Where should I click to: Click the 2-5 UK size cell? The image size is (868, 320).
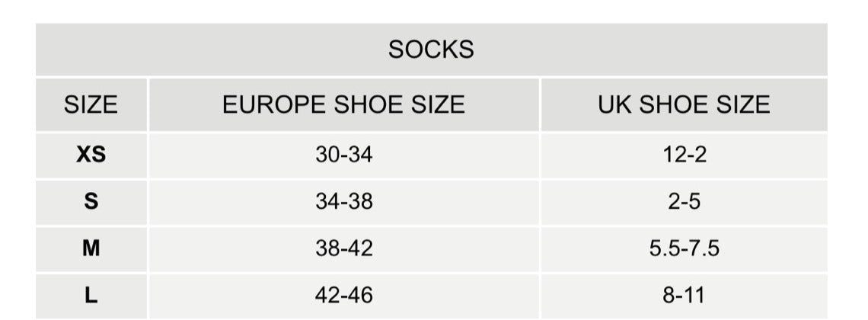[x=685, y=202]
